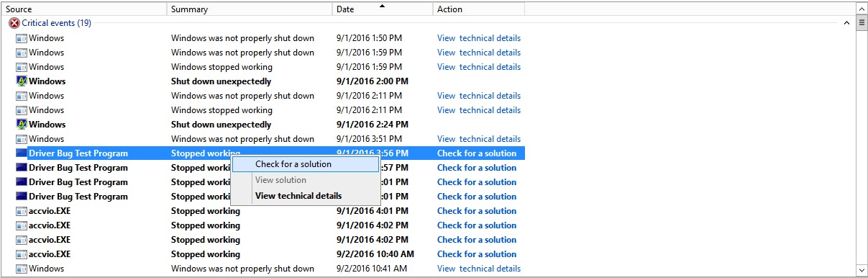Image resolution: width=868 pixels, height=278 pixels.
Task: Click the shield icon beside the 2:00 PM shutdown
Action: (22, 81)
